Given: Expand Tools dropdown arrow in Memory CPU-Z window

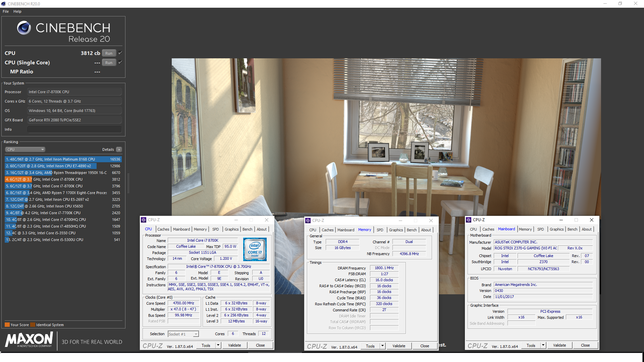Looking at the screenshot, I should point(382,346).
